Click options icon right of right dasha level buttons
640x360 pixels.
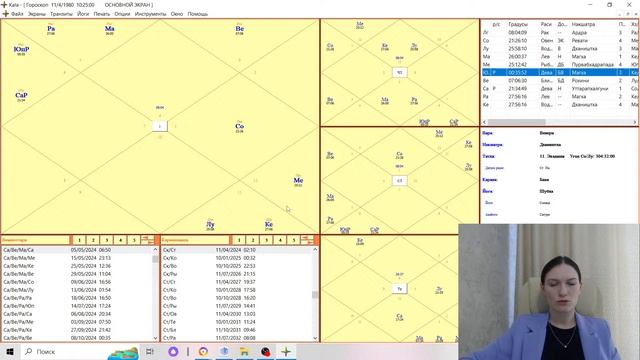307,240
